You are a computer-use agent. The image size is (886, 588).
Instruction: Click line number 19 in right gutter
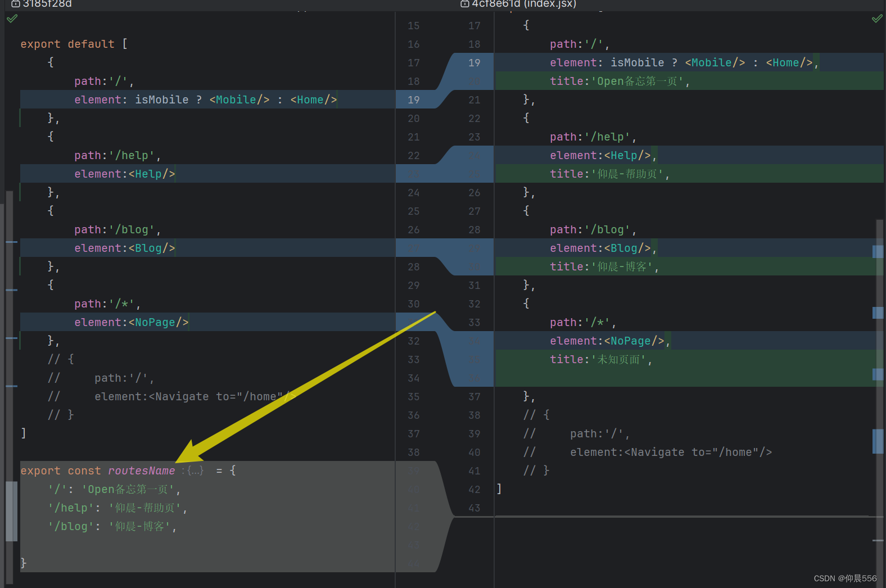[474, 62]
